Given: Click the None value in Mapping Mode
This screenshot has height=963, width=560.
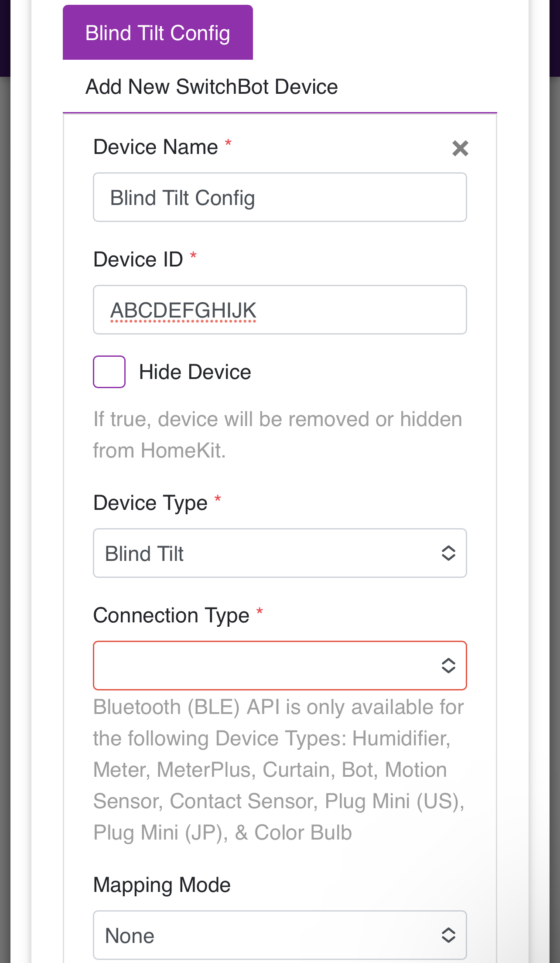Looking at the screenshot, I should tap(130, 935).
